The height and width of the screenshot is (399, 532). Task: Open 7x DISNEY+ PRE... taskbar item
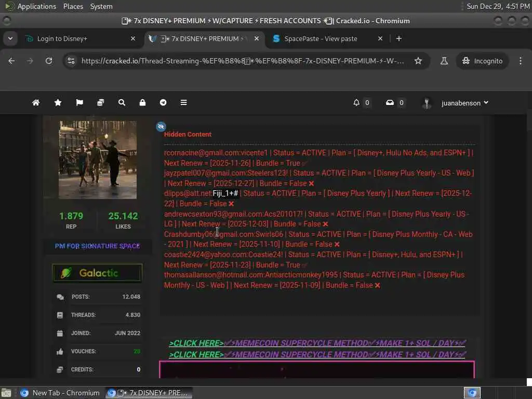(149, 393)
